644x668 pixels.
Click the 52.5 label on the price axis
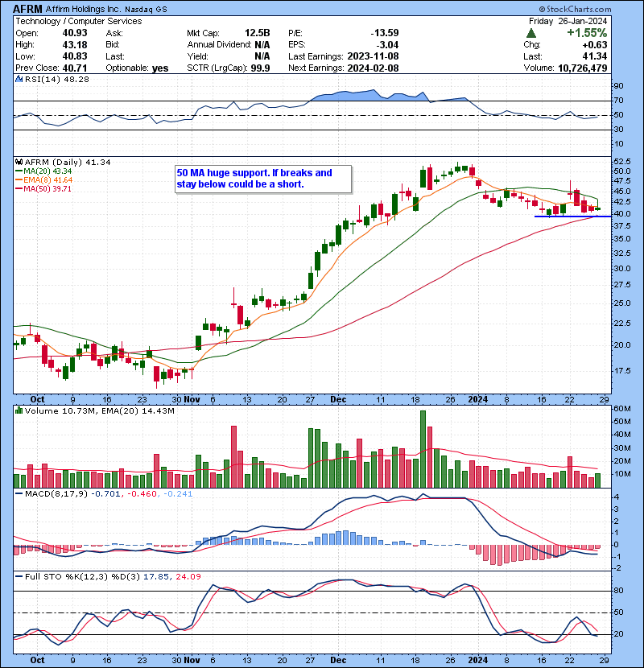(621, 162)
